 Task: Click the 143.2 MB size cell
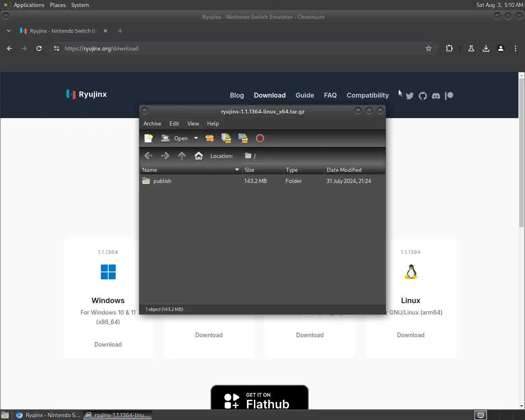click(x=256, y=181)
